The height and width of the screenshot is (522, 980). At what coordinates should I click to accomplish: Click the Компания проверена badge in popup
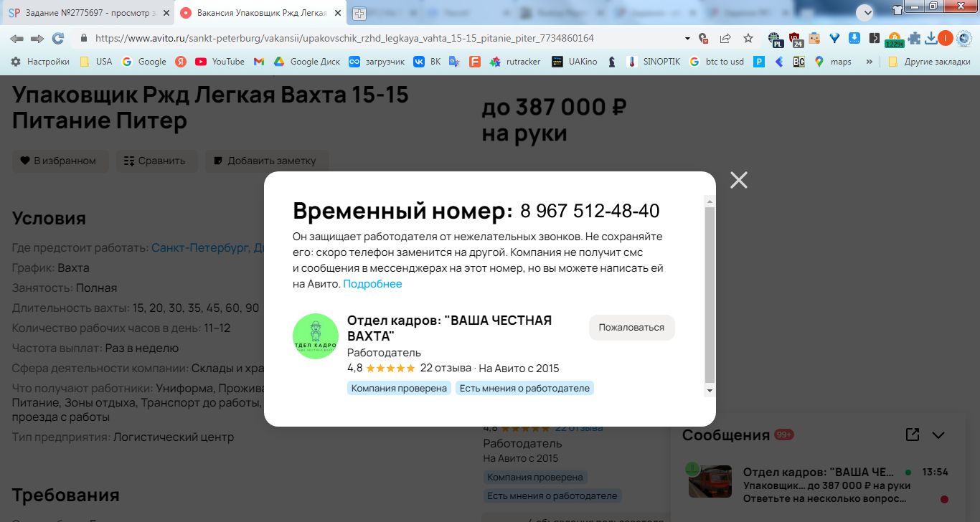coord(399,388)
